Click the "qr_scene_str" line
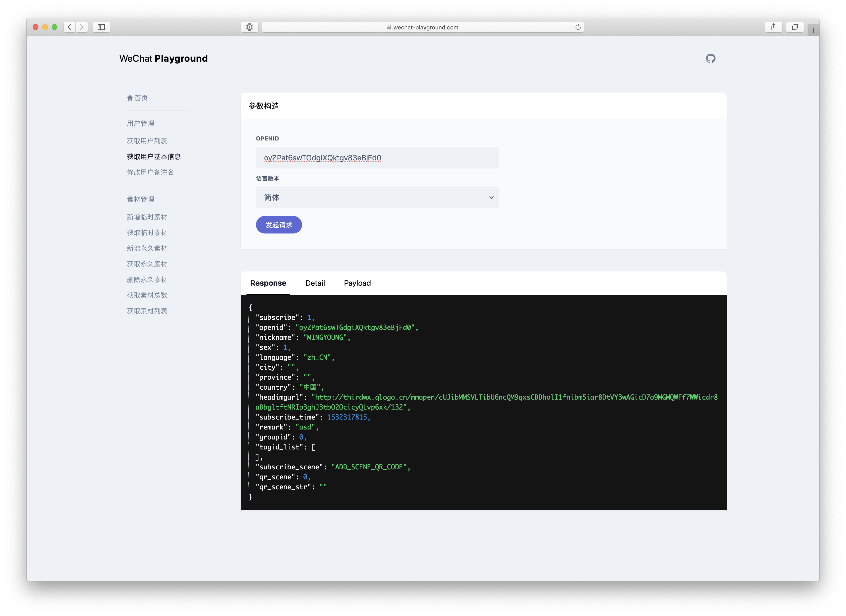 click(x=291, y=487)
